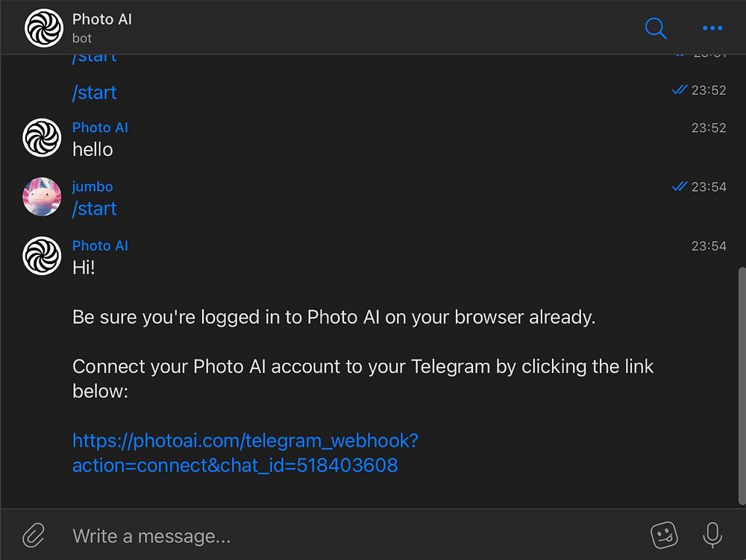Click the Photo AI sender name above "hello"
746x560 pixels.
pyautogui.click(x=100, y=128)
